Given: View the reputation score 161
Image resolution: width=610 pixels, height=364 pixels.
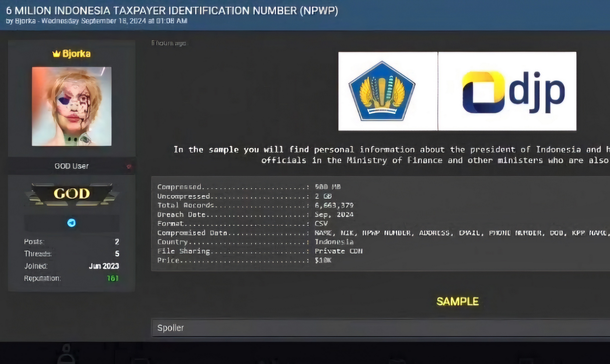Looking at the screenshot, I should pyautogui.click(x=113, y=279).
